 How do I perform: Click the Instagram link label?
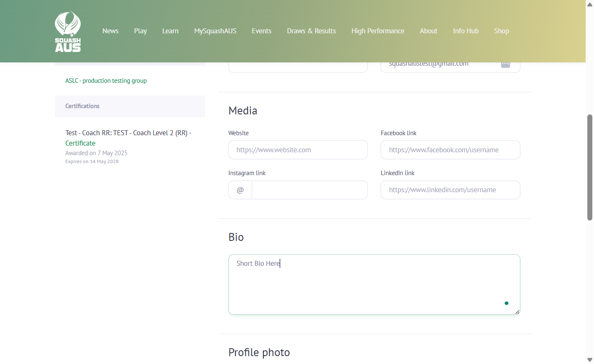(247, 173)
